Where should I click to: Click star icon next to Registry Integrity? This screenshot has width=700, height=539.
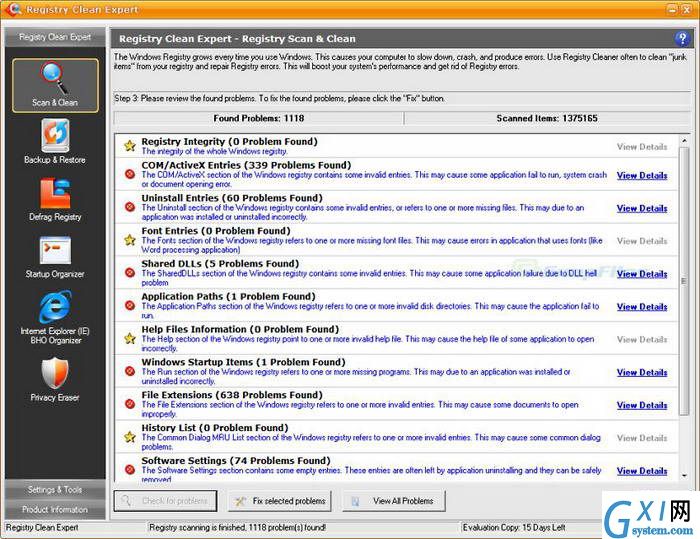coord(130,146)
